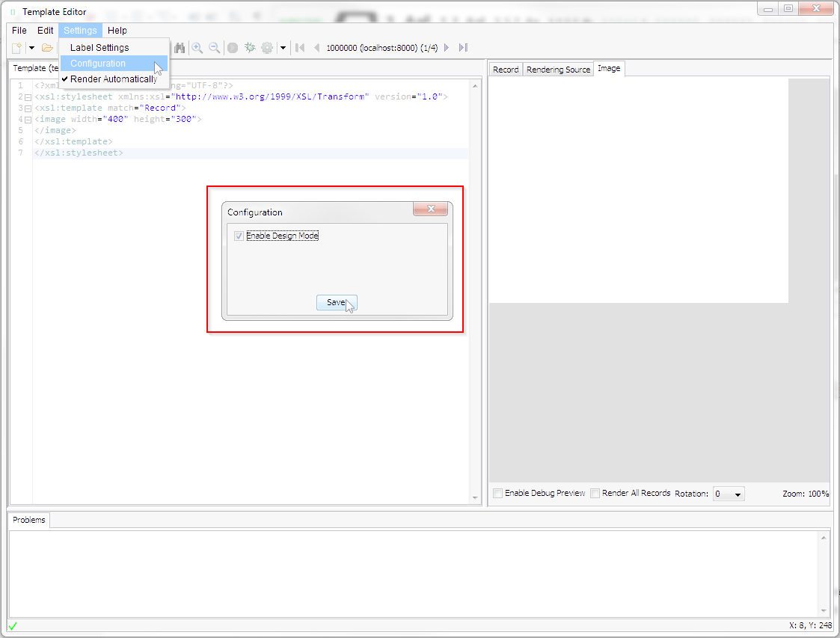Click the Problems panel scroll-down arrow
Viewport: 840px width, 638px height.
tap(824, 610)
